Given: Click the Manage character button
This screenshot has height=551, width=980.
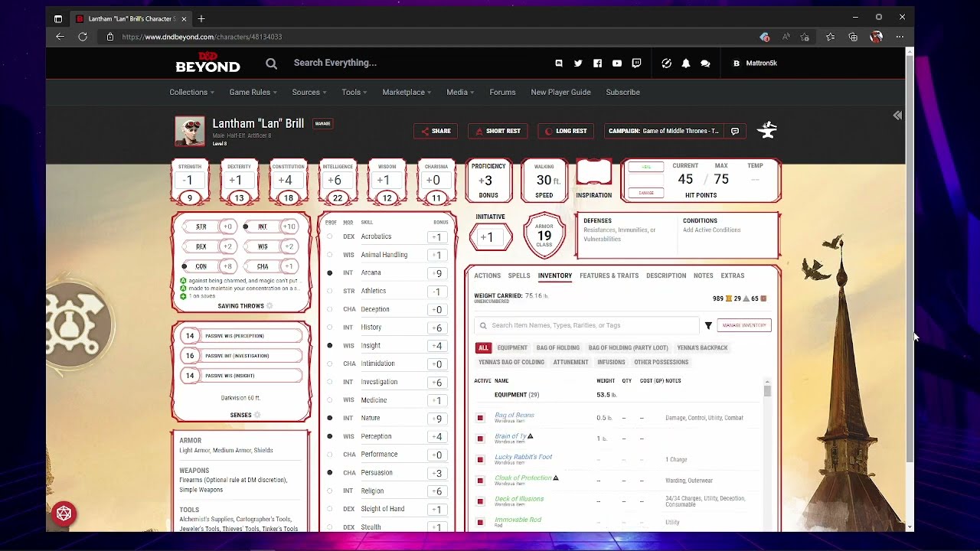Looking at the screenshot, I should (323, 123).
